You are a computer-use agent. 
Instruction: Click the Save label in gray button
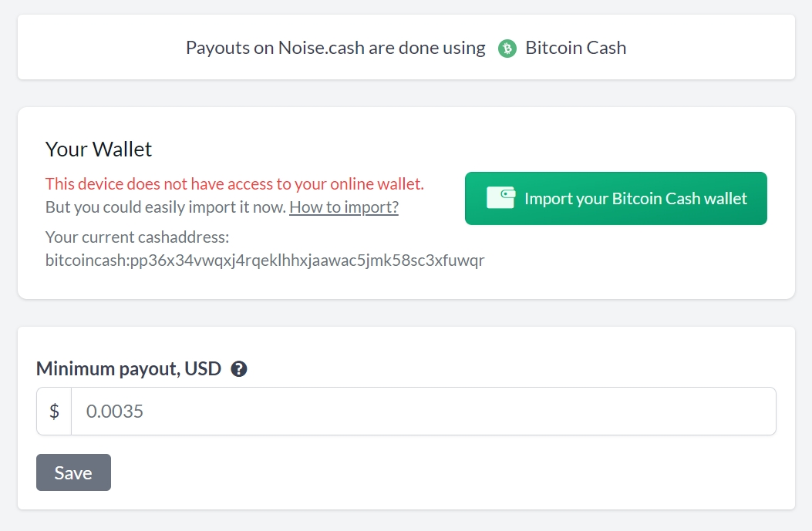click(73, 472)
